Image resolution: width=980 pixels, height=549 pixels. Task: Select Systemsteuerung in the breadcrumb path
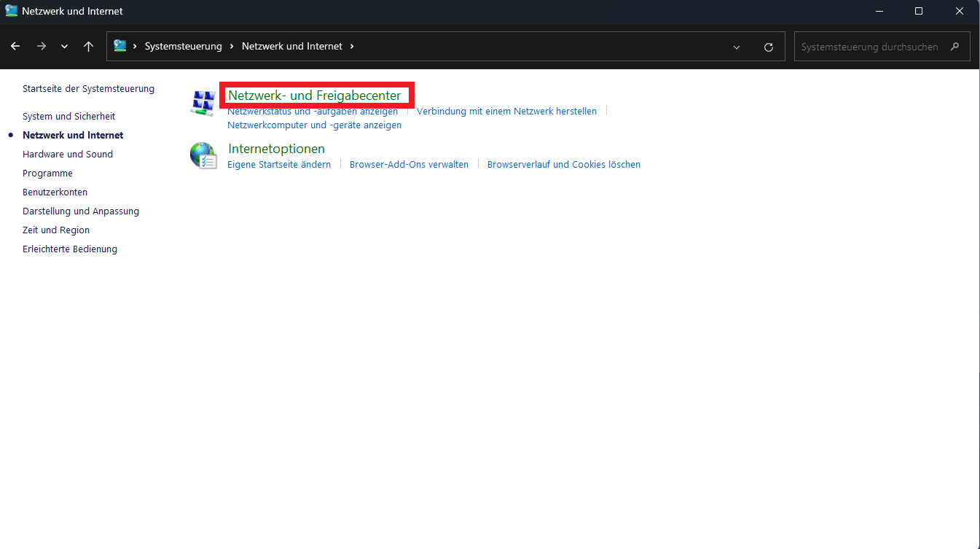[183, 46]
